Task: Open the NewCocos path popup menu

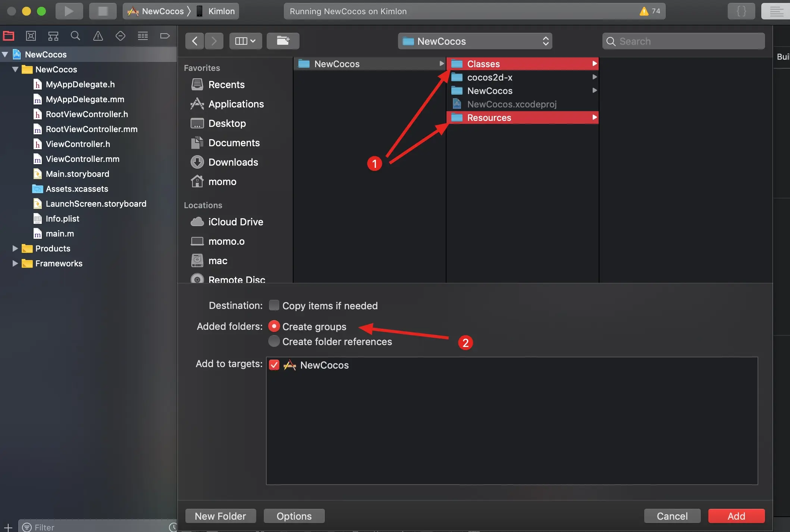Action: (475, 41)
